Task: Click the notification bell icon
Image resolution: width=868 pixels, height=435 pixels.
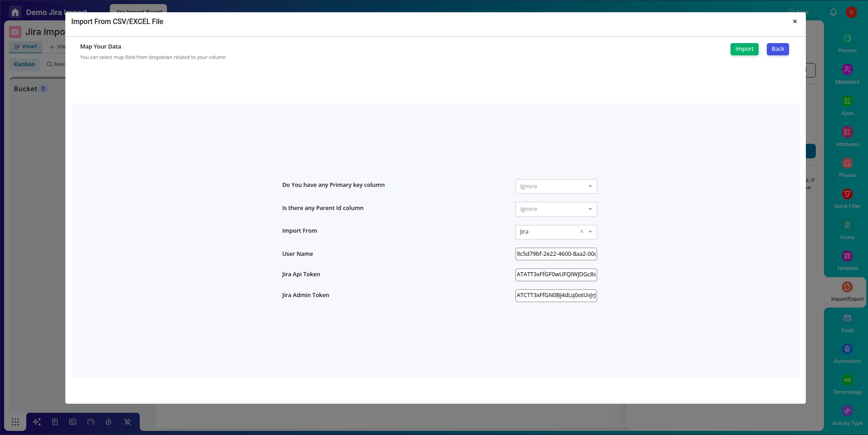Action: point(834,12)
